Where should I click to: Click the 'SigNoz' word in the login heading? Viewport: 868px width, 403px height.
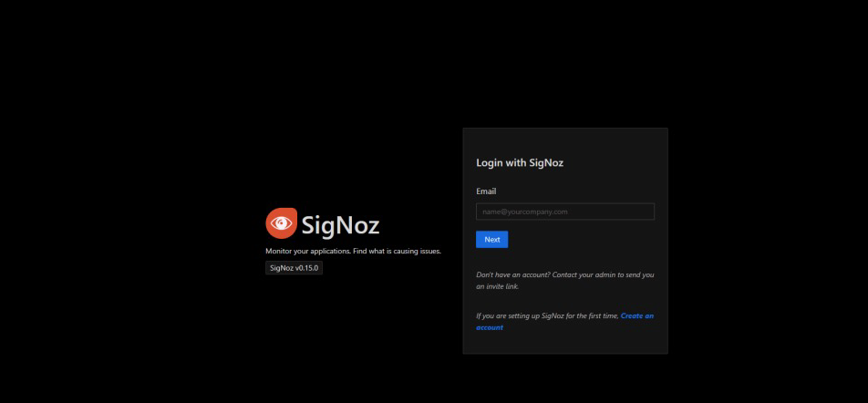[x=546, y=162]
